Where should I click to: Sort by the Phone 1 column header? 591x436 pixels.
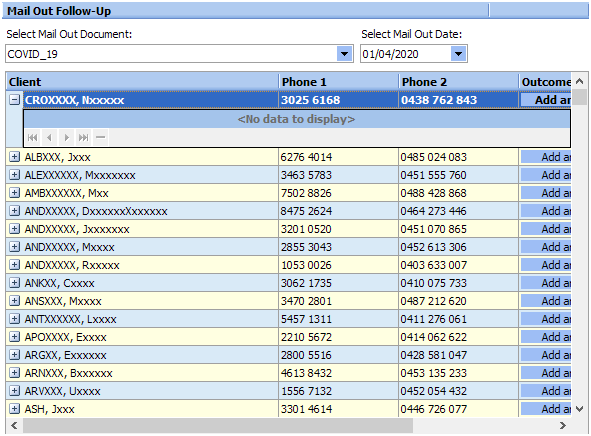[339, 82]
